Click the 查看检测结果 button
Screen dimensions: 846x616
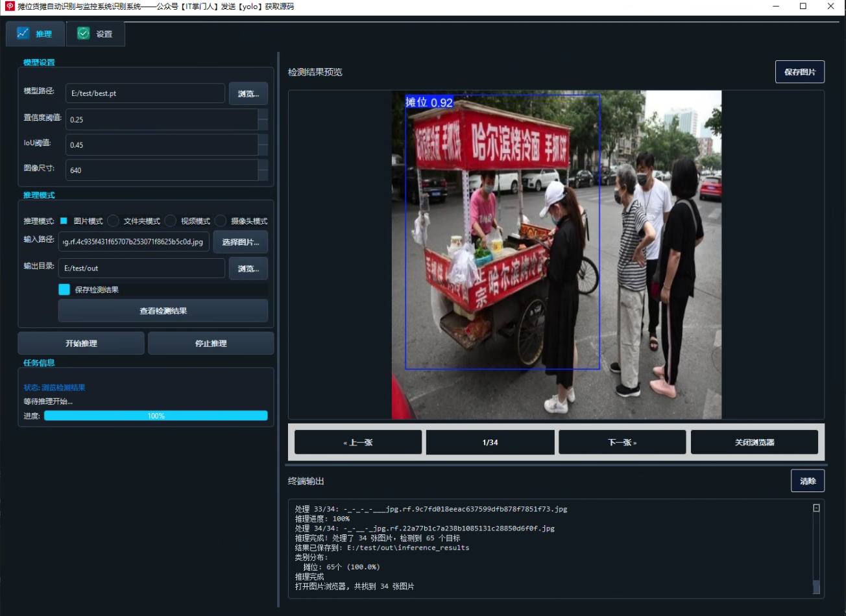(163, 311)
